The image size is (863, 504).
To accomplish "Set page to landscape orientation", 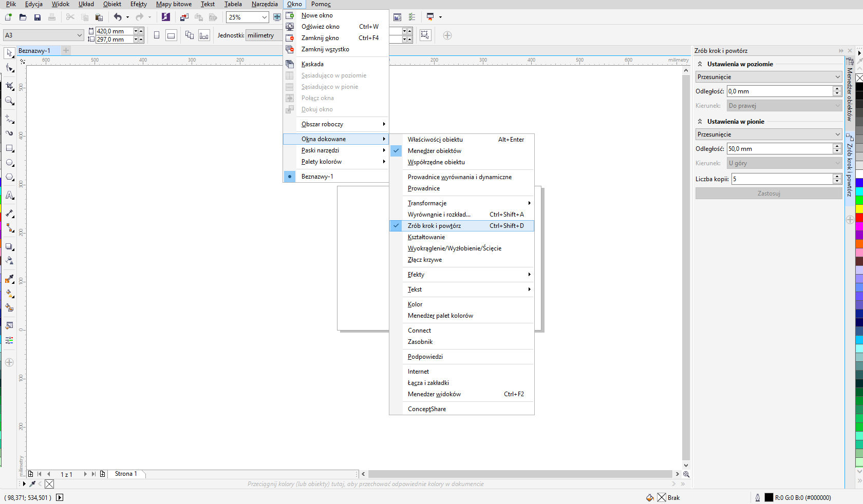I will [x=171, y=35].
